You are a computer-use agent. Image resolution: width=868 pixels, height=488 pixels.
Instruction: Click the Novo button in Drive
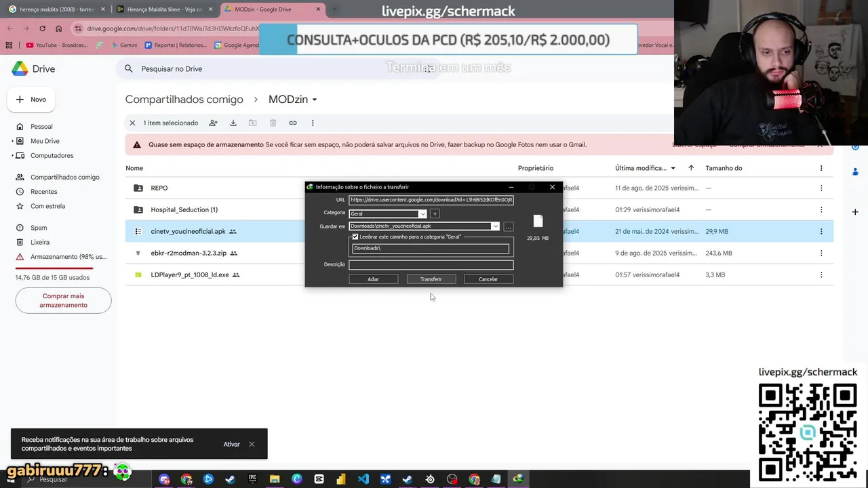(x=31, y=100)
